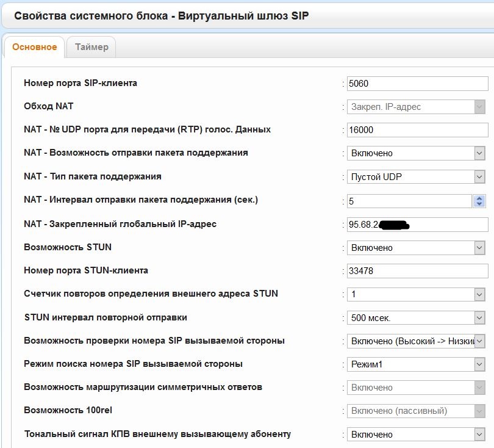Open the Режим поиска номера SIP dropdown
This screenshot has width=494, height=448.
(416, 364)
